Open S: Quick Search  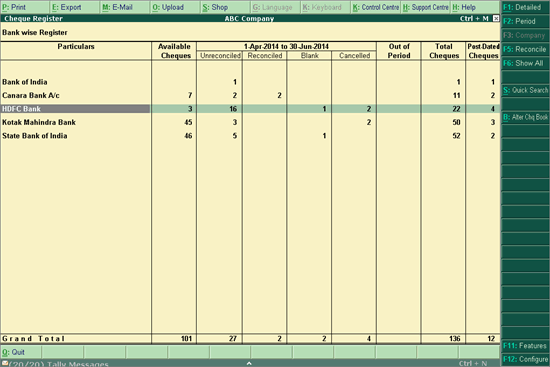[x=525, y=91]
